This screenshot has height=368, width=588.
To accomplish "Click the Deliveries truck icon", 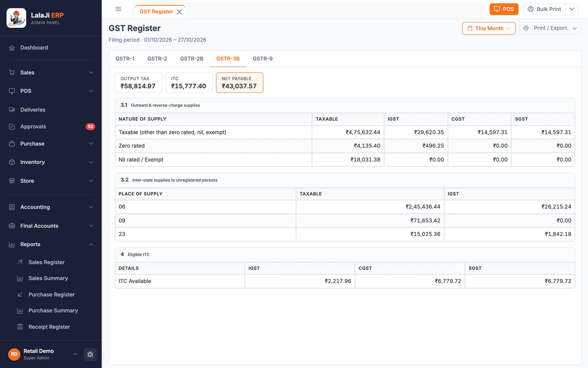I will tap(12, 110).
